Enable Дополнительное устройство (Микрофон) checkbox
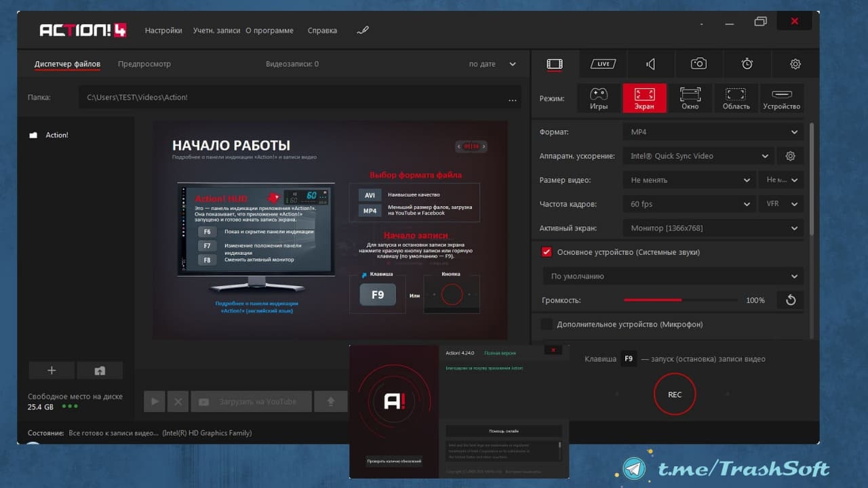This screenshot has width=868, height=488. [547, 325]
